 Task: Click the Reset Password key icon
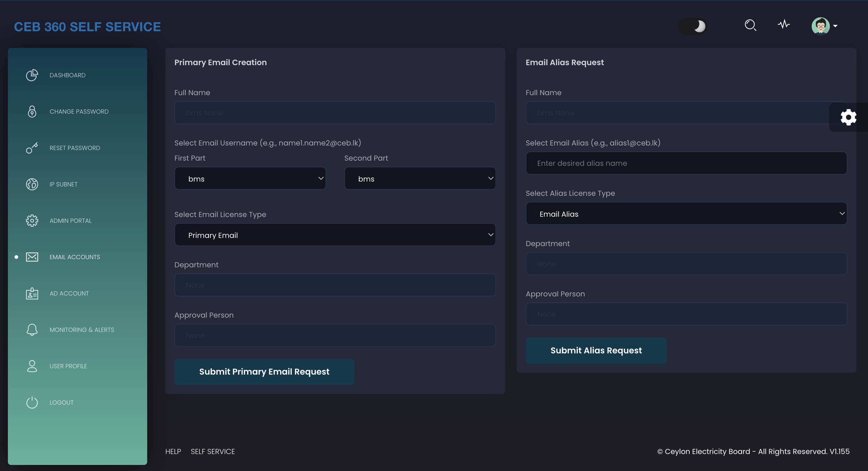(32, 148)
